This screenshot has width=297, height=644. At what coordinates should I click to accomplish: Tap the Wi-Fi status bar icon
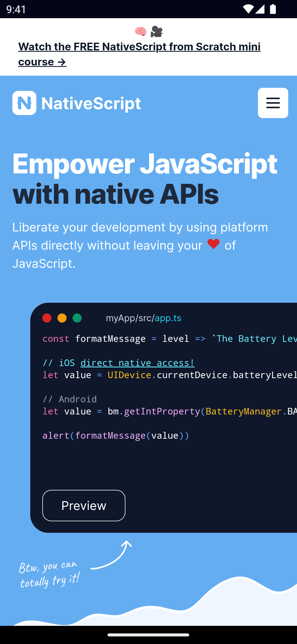[248, 9]
